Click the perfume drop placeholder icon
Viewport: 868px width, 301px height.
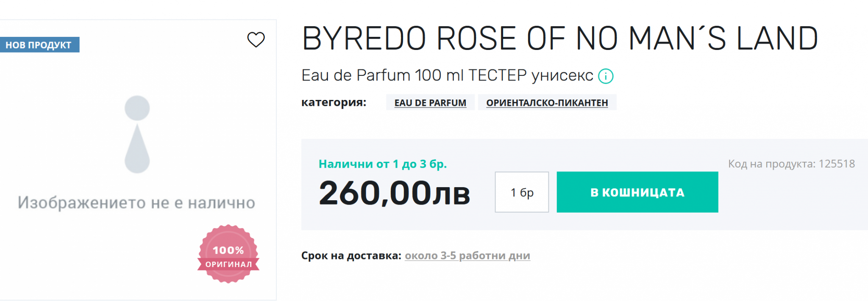137,134
